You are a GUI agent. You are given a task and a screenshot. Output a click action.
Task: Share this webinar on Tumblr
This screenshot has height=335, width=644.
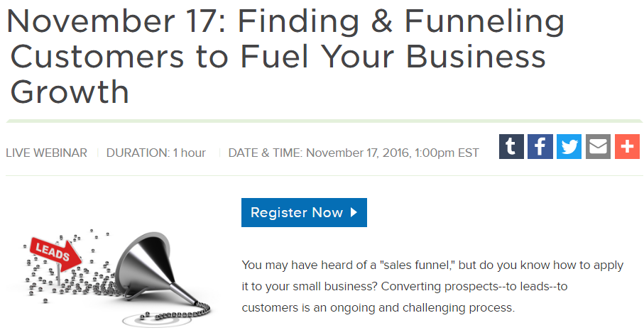[x=511, y=147]
